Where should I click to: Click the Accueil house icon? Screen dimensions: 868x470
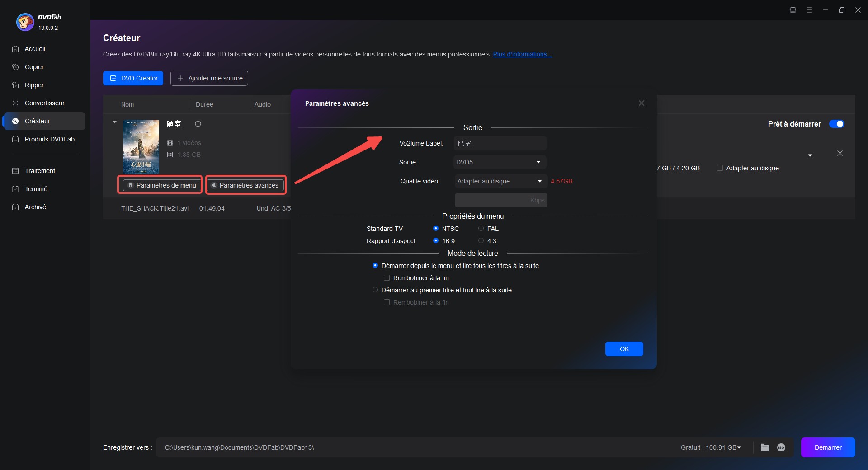[15, 49]
